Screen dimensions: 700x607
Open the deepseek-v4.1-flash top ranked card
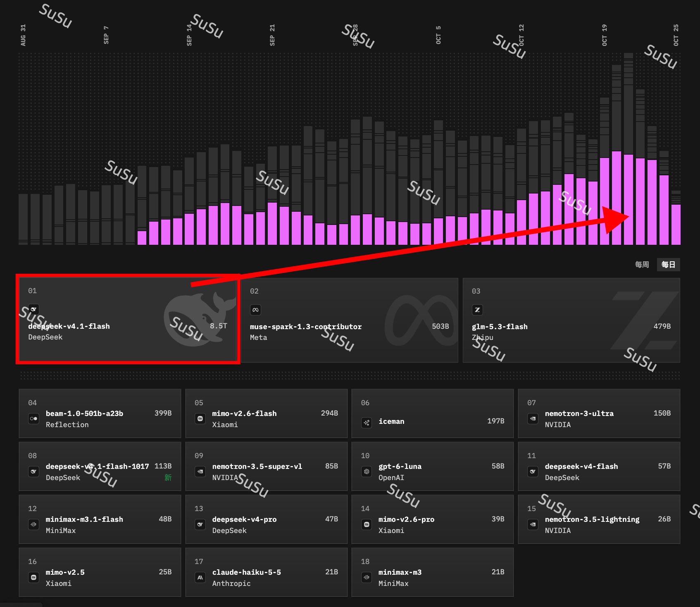[128, 320]
